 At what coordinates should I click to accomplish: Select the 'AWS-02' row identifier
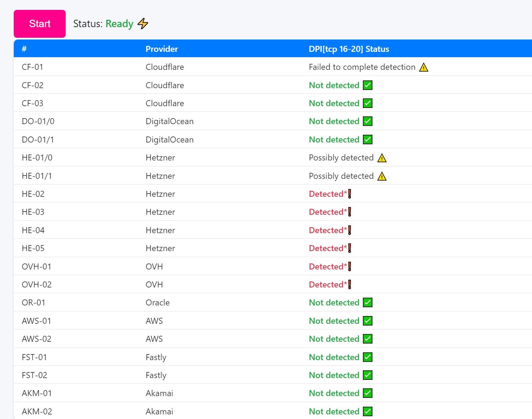click(36, 339)
